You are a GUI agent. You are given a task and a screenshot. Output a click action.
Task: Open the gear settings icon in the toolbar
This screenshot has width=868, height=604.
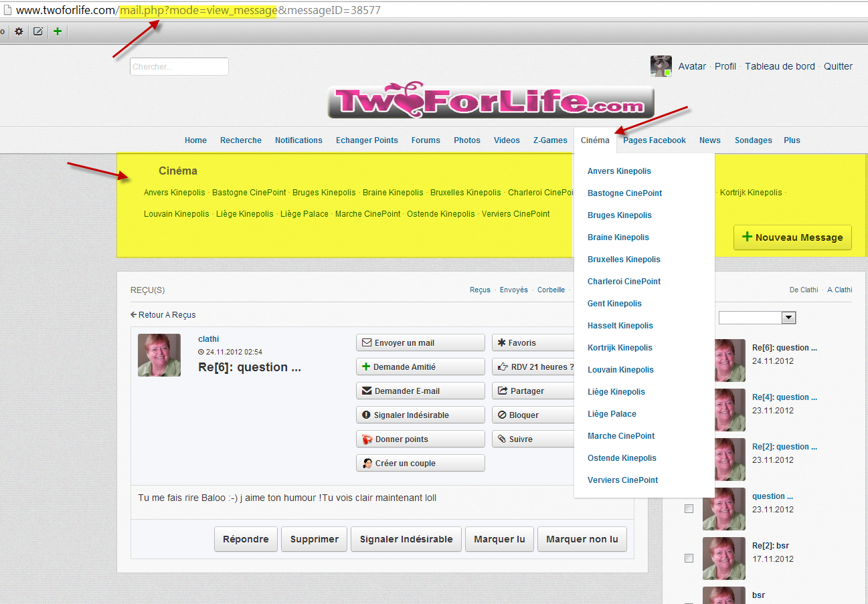19,31
